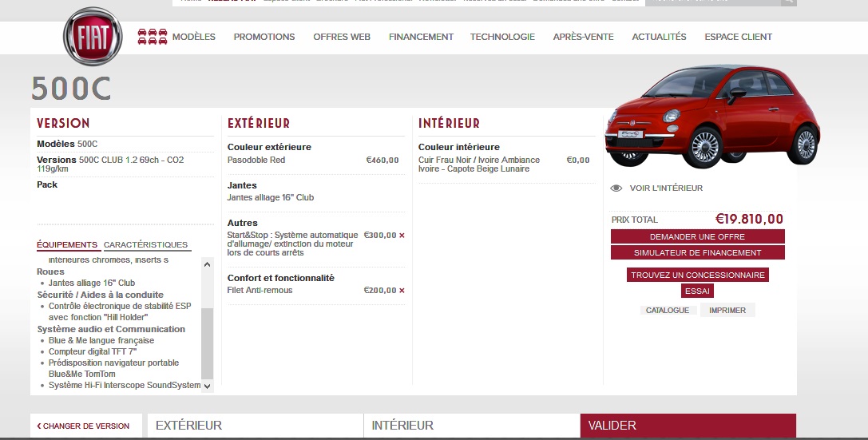
Task: Click Changer de version
Action: click(x=85, y=426)
